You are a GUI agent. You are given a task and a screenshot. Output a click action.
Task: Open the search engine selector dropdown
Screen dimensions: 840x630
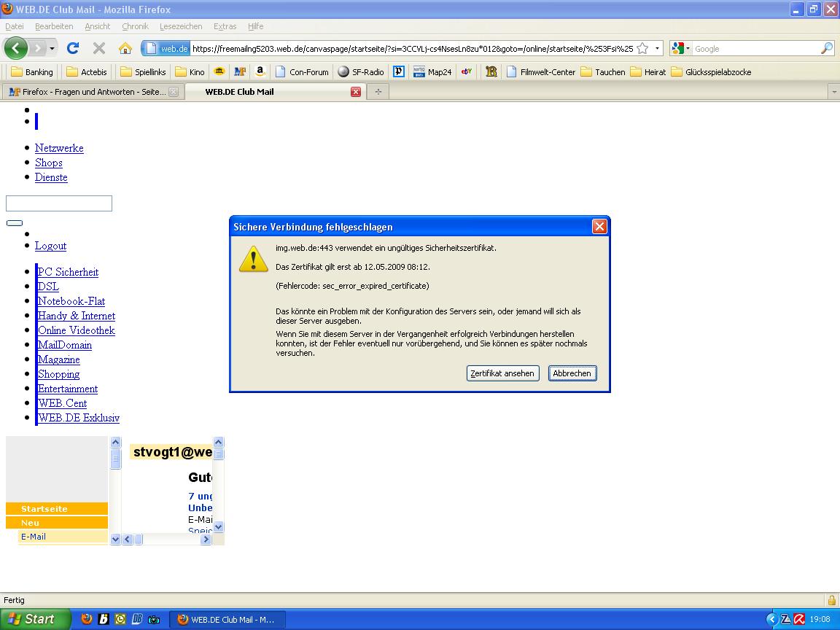[x=680, y=49]
